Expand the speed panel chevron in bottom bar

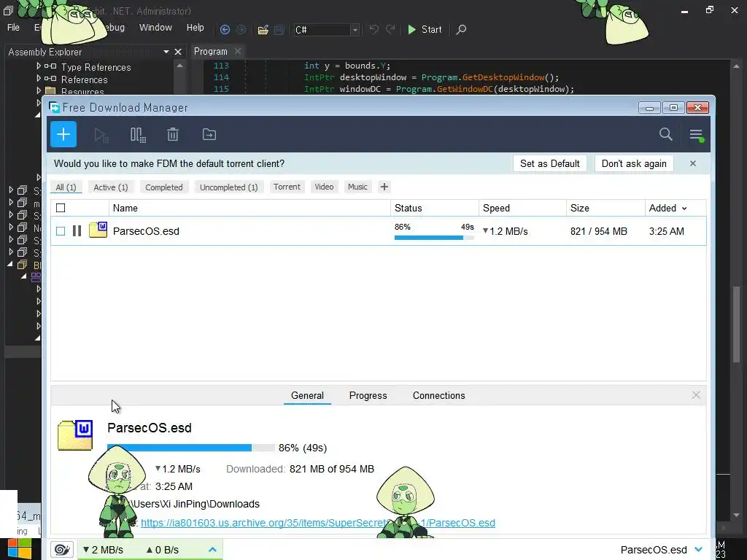click(212, 550)
